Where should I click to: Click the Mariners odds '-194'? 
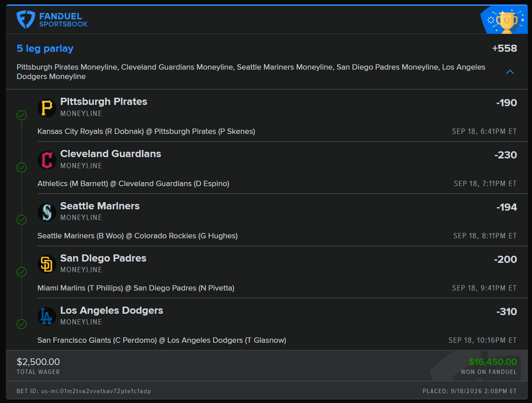tap(507, 207)
